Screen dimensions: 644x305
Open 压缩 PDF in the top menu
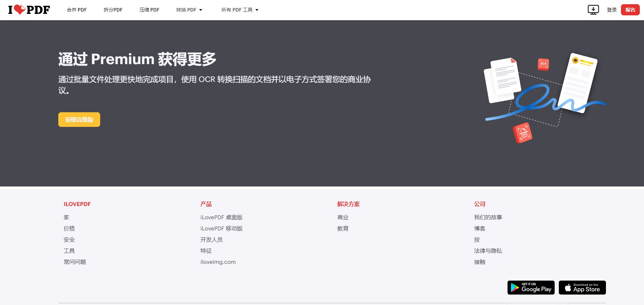point(149,10)
